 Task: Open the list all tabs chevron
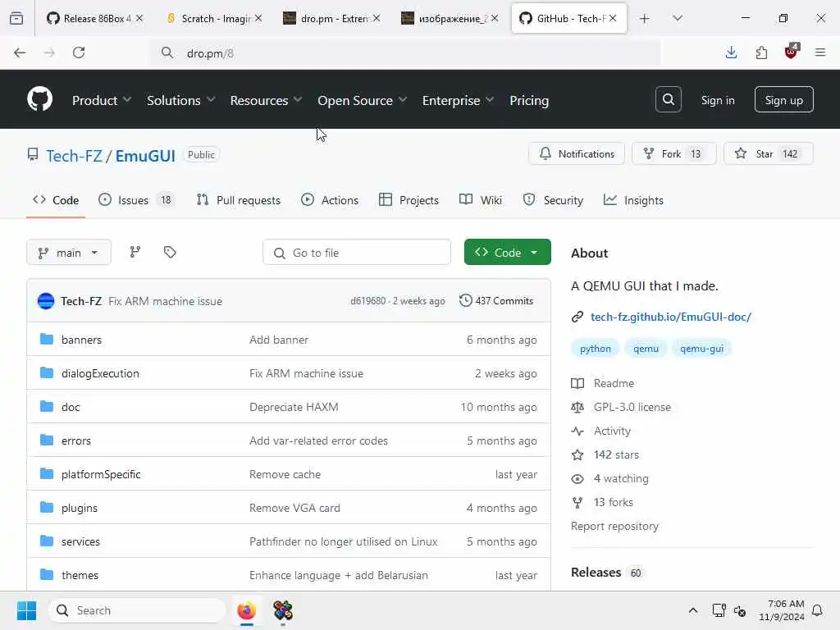[x=678, y=18]
